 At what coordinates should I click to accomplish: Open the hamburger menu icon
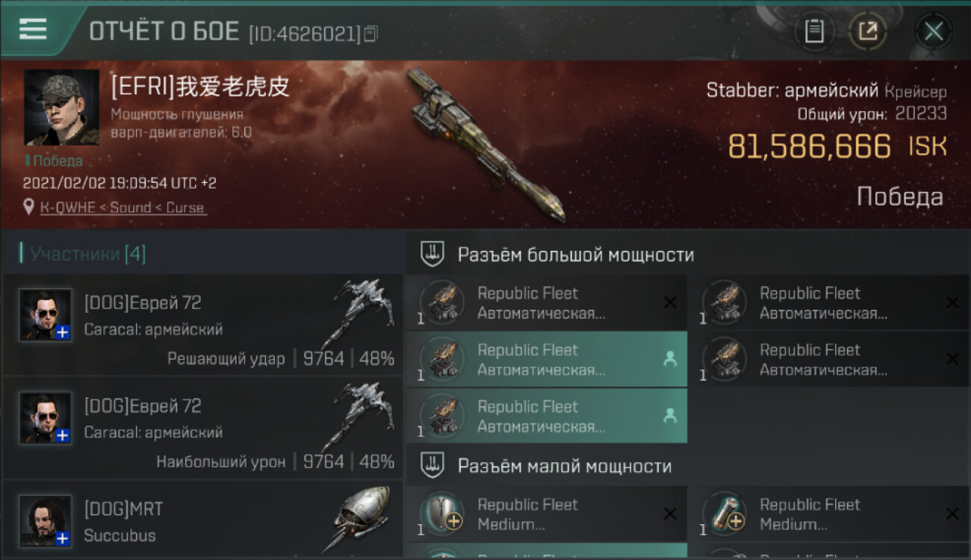(33, 30)
